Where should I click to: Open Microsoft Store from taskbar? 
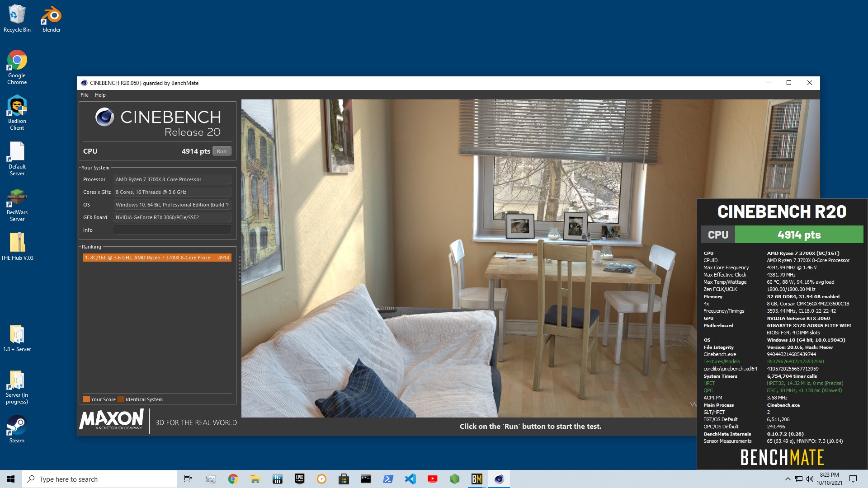[x=344, y=479]
